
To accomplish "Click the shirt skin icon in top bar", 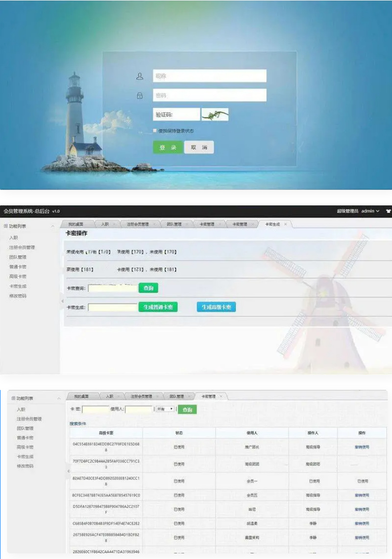I will (x=389, y=211).
